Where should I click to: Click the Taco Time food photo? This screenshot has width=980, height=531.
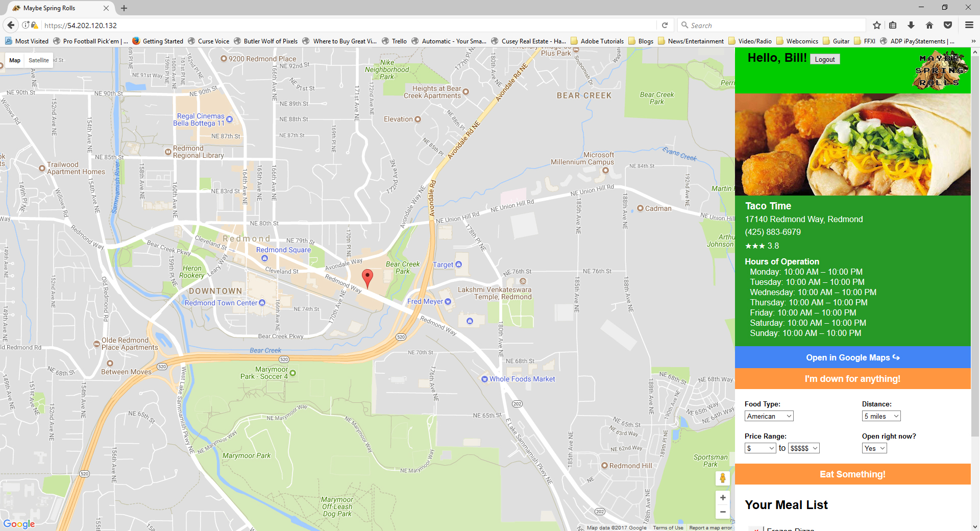point(852,144)
